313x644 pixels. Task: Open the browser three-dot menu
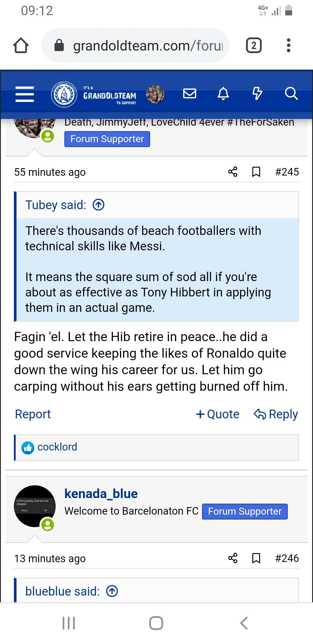point(288,46)
